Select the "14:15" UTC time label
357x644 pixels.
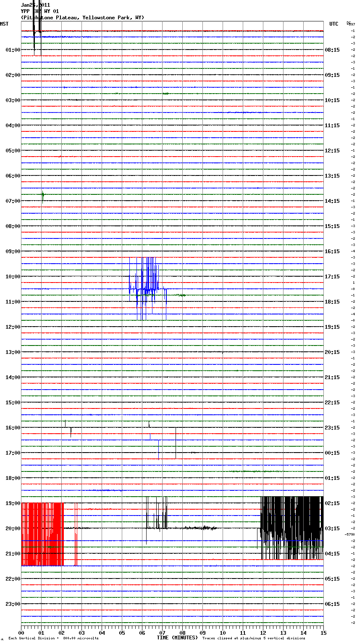tap(332, 201)
